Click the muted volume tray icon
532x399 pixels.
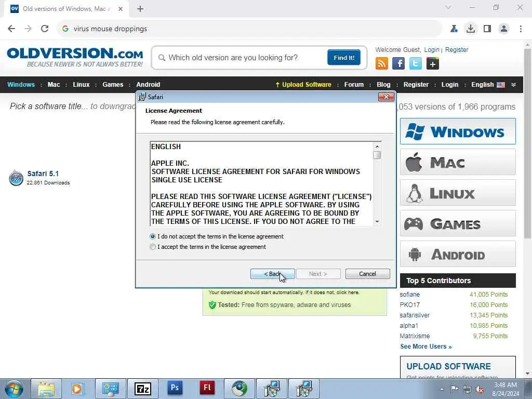(480, 390)
